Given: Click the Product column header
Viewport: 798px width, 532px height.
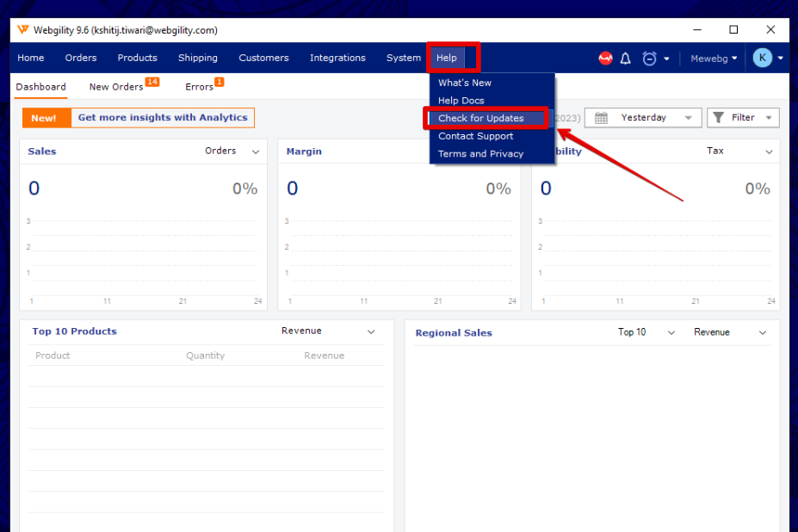Looking at the screenshot, I should (x=53, y=356).
